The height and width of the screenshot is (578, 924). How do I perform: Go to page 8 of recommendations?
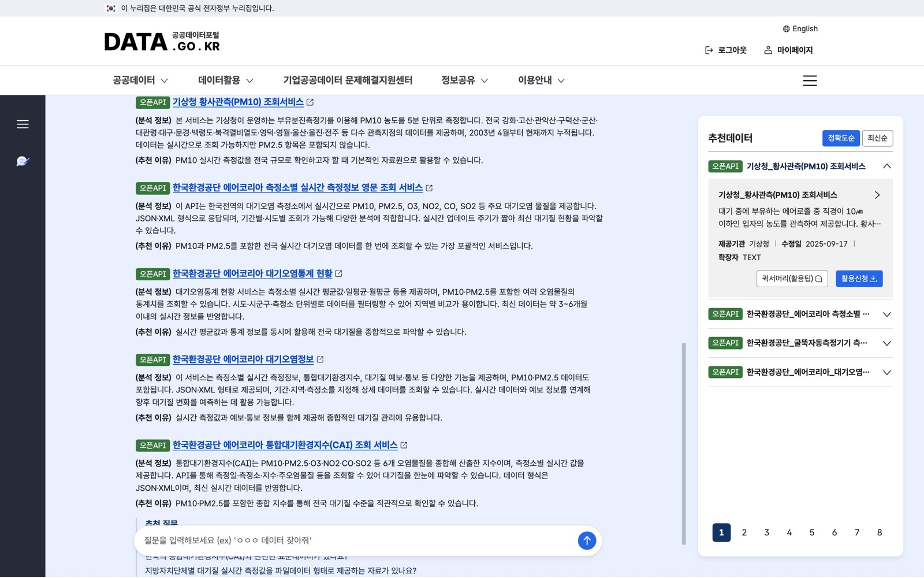pyautogui.click(x=880, y=533)
